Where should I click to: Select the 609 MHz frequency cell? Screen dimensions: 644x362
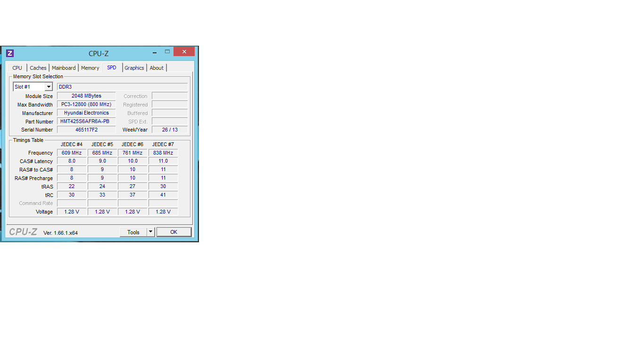(x=72, y=153)
